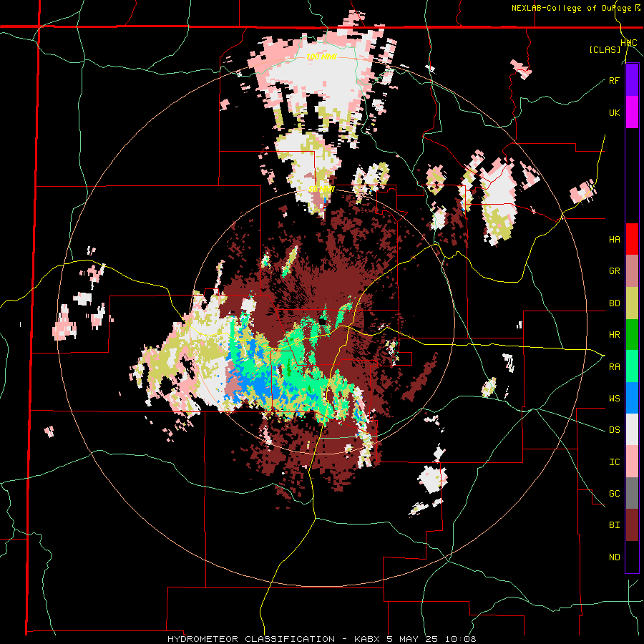The width and height of the screenshot is (644, 644).
Task: Click the GC legend label
Action: pos(614,494)
